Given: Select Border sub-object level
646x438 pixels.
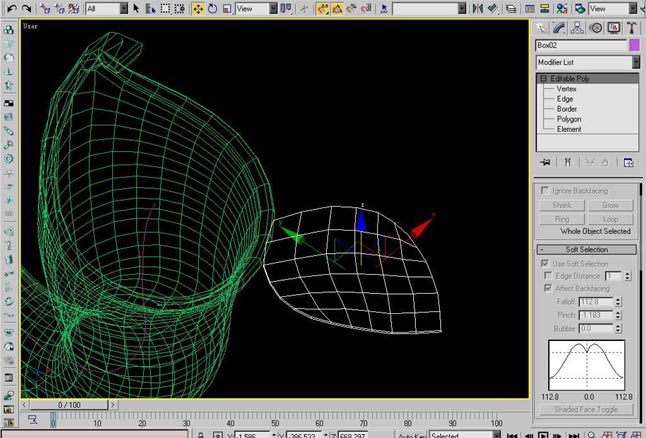Looking at the screenshot, I should [x=567, y=109].
